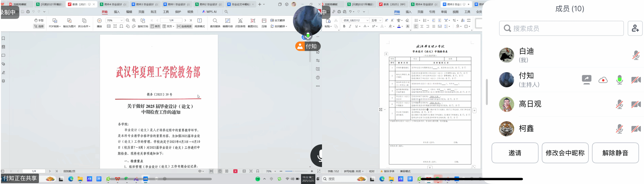Toggle 付知's camera-off icon
Viewport: 644px width, 184px height.
pyautogui.click(x=636, y=80)
